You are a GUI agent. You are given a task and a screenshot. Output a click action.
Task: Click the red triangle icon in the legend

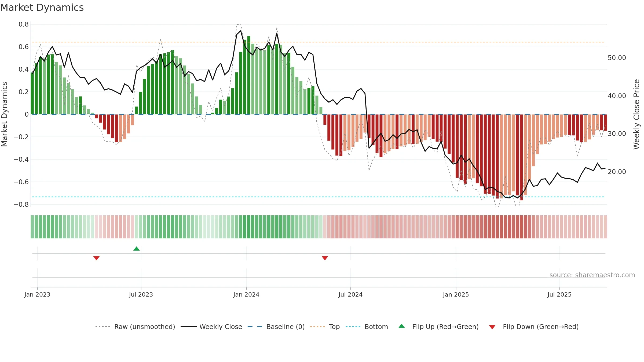tap(492, 327)
